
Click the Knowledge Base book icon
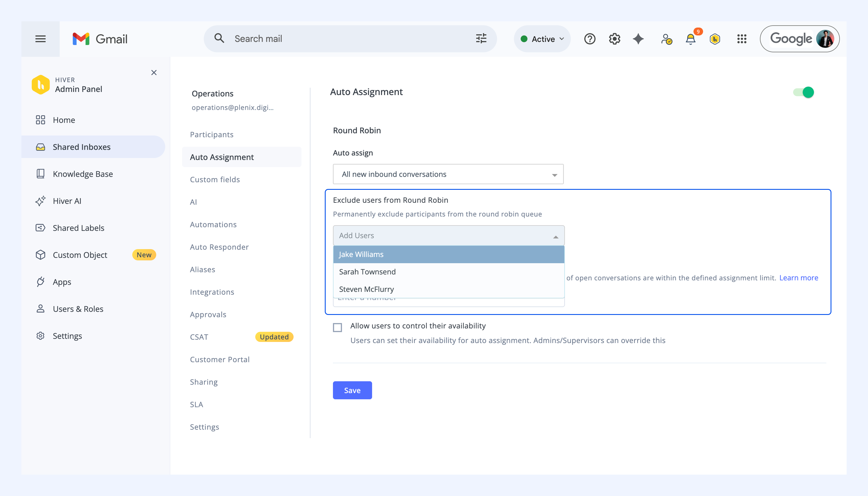click(x=40, y=174)
